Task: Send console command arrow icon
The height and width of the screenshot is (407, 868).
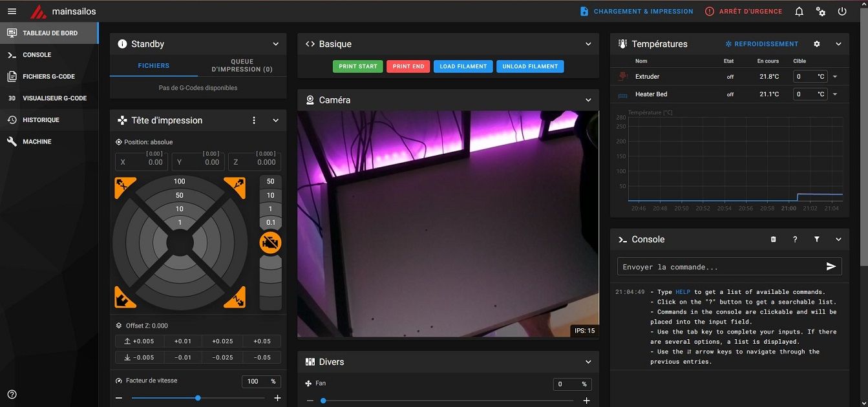Action: click(831, 267)
